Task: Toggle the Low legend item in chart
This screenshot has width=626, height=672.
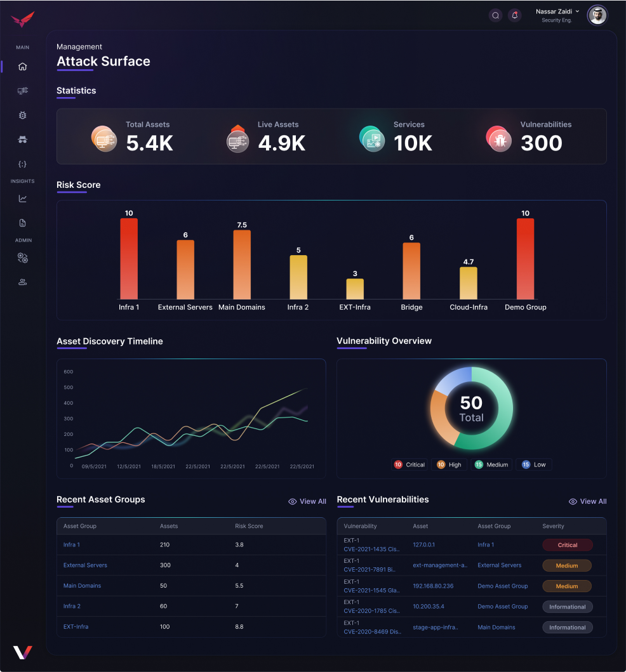Action: [533, 464]
